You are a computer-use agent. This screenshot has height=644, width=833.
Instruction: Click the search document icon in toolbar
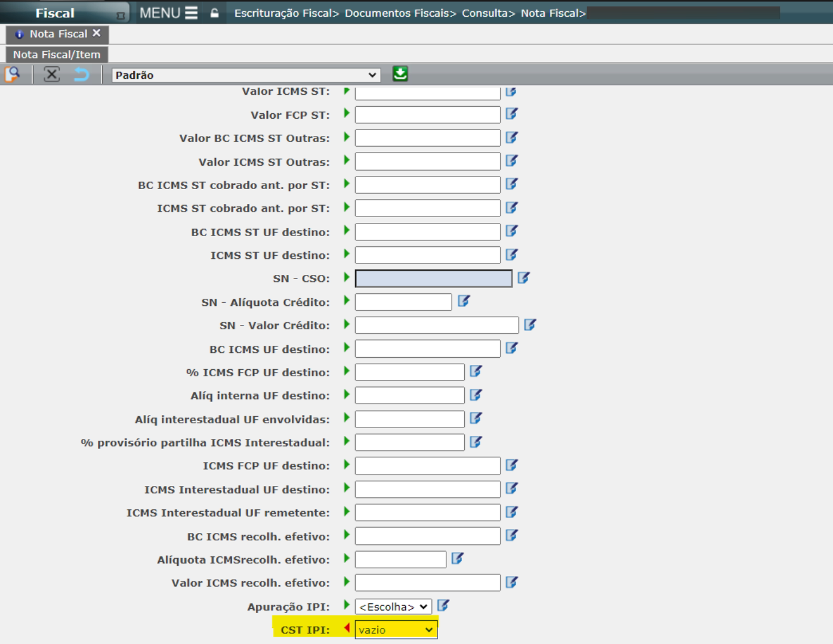pyautogui.click(x=12, y=75)
